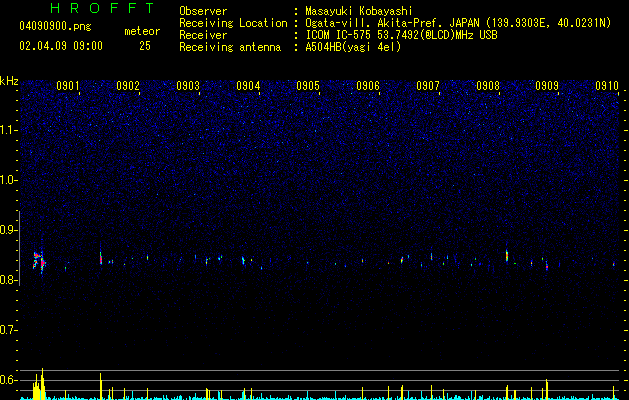Click the 1.1 frequency axis label

8,130
